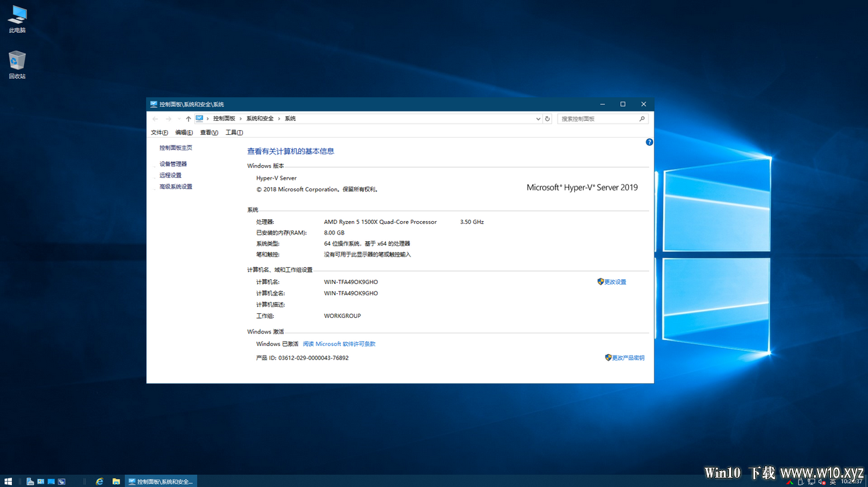
Task: Open File Explorer from the taskbar
Action: 116,481
